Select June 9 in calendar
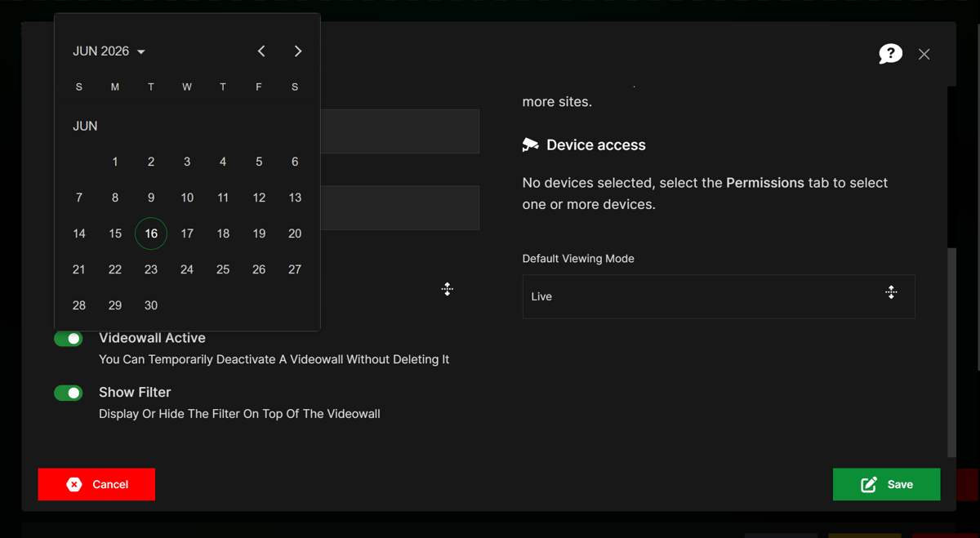This screenshot has height=538, width=980. tap(151, 198)
